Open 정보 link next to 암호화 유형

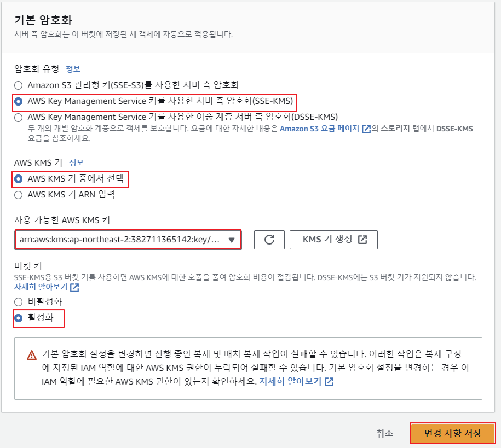click(73, 69)
